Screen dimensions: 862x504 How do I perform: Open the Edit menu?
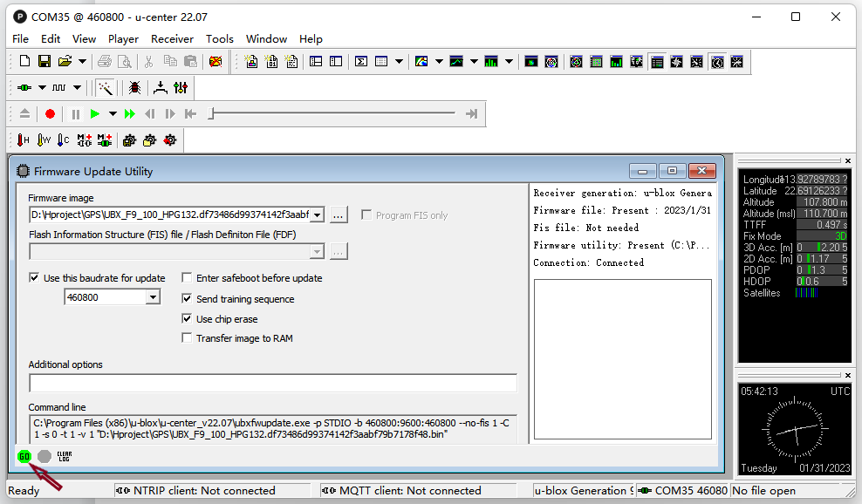coord(51,39)
